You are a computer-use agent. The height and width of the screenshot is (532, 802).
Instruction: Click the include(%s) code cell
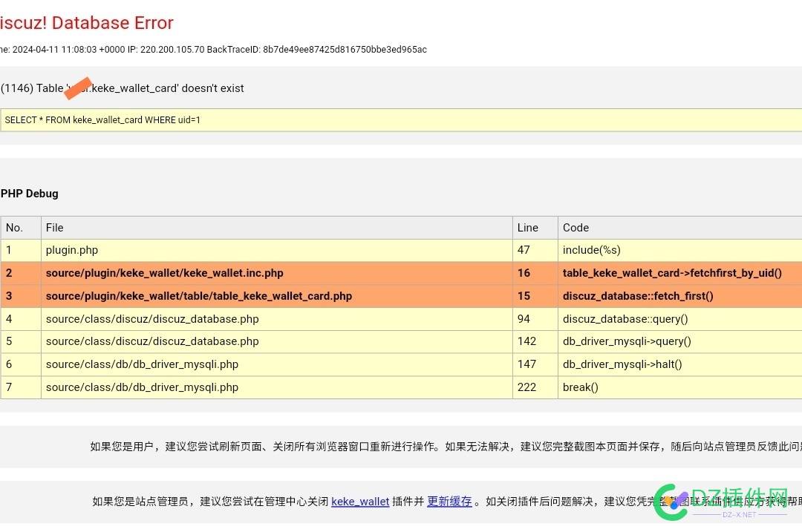(x=591, y=250)
